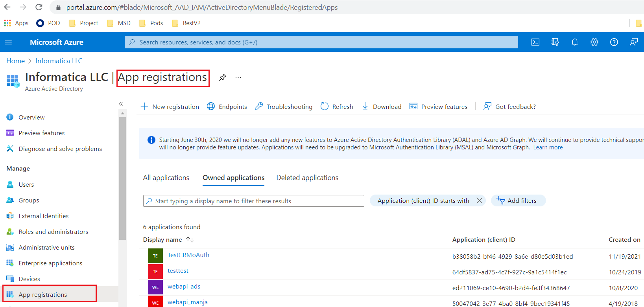644x307 pixels.
Task: Sort by the Display name column
Action: point(168,239)
